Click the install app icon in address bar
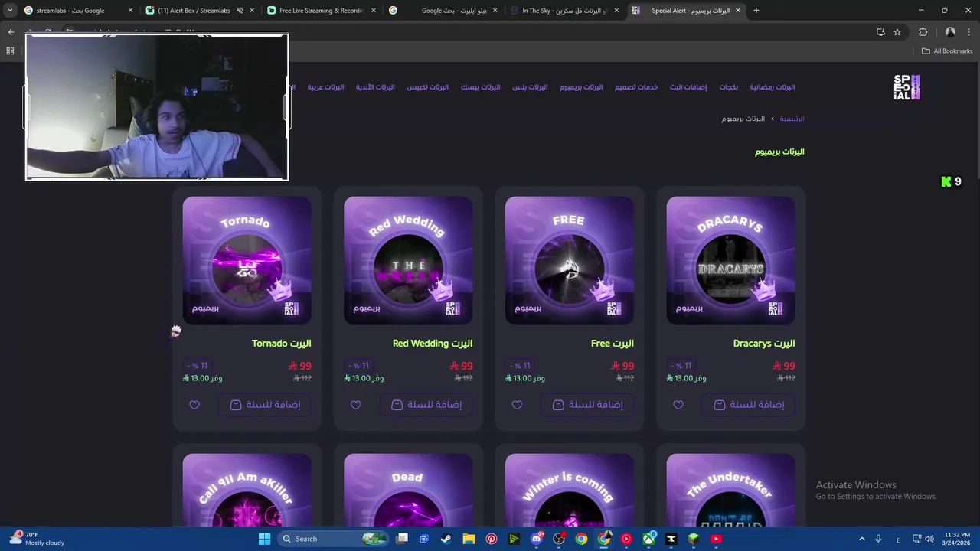This screenshot has height=551, width=980. pyautogui.click(x=880, y=32)
